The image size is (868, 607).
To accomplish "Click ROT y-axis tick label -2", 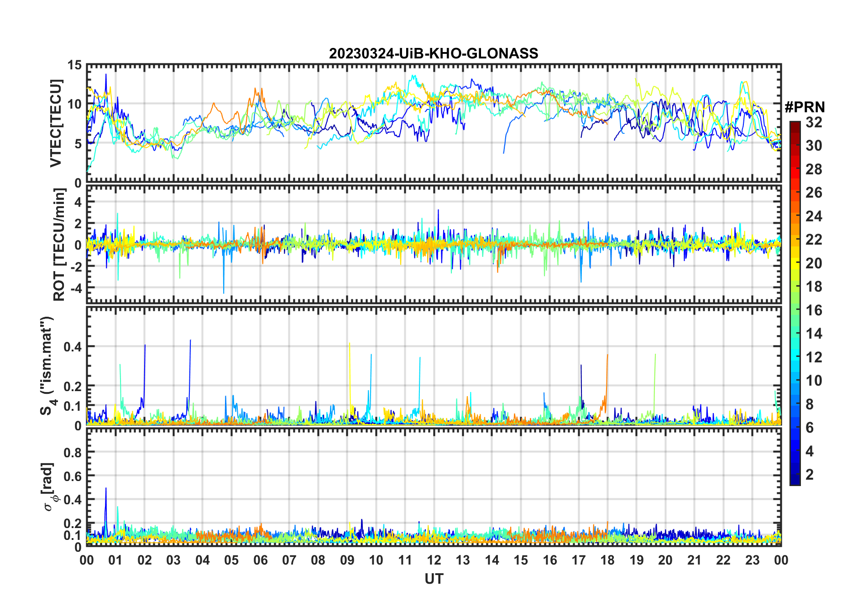I will click(76, 267).
